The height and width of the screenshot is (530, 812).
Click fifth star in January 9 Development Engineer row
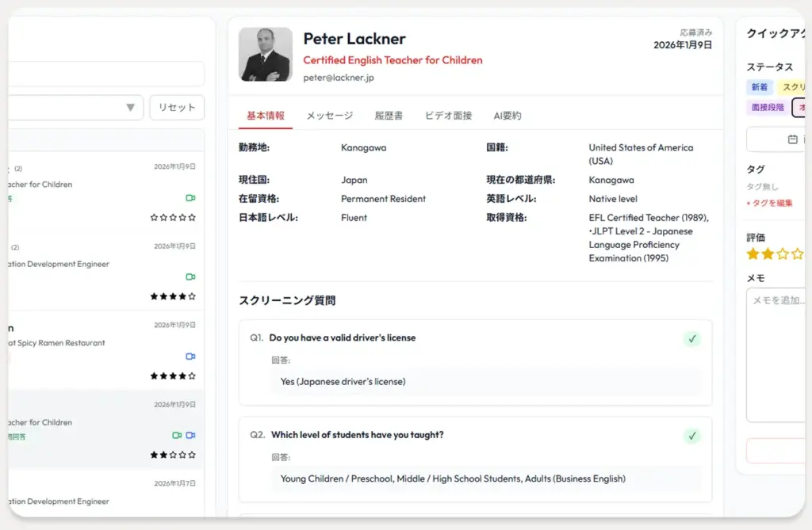(x=192, y=296)
